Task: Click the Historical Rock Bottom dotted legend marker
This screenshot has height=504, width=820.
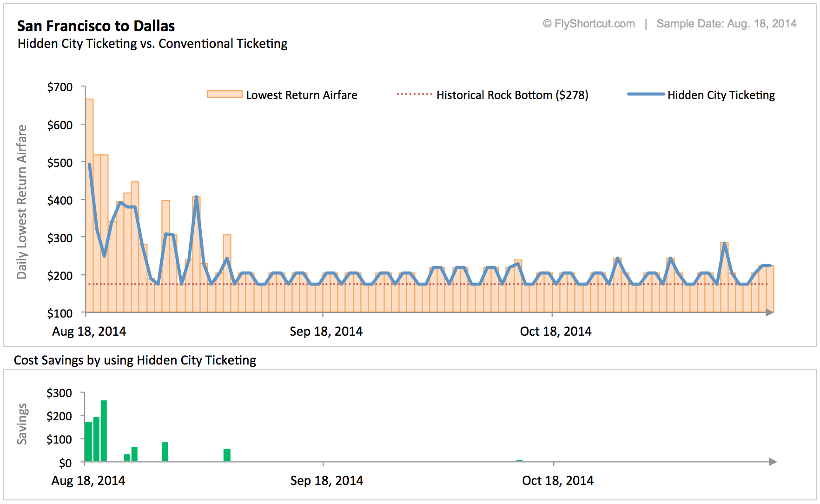Action: 415,94
